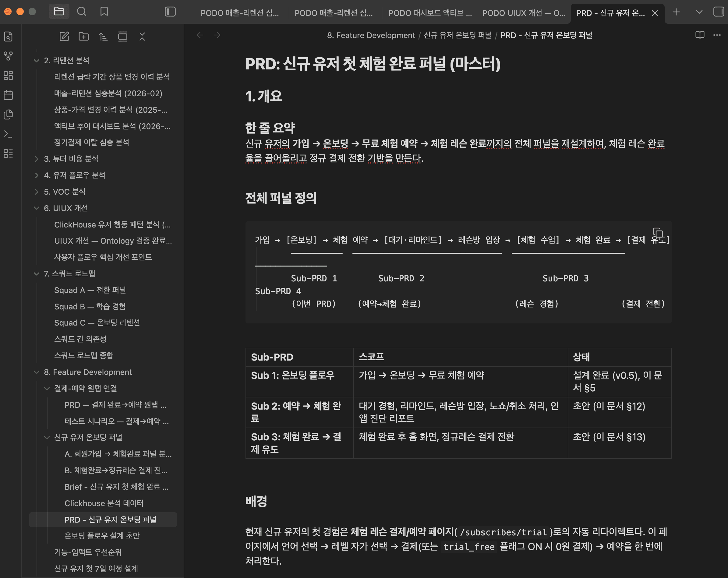Navigate forward with the right arrow

[217, 35]
